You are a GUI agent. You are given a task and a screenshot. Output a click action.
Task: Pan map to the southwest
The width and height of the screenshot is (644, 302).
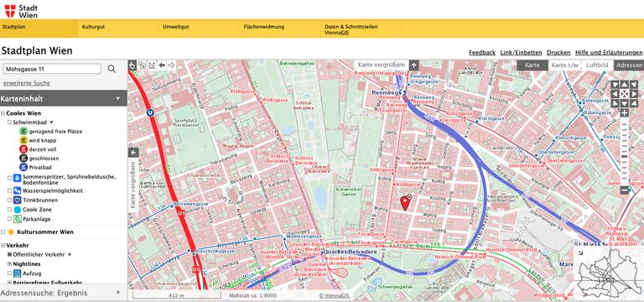(x=615, y=103)
